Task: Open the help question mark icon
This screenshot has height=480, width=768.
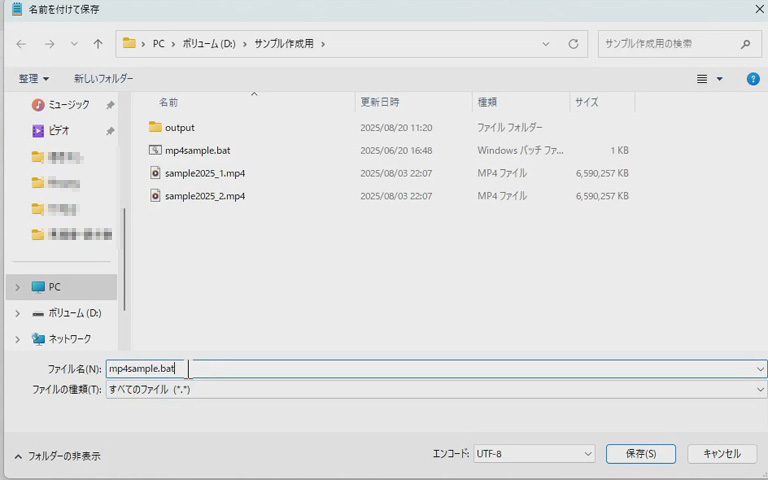Action: (753, 78)
